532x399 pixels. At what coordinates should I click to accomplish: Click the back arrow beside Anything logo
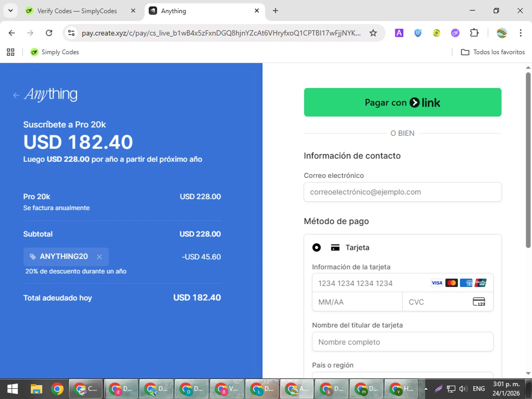click(x=16, y=95)
